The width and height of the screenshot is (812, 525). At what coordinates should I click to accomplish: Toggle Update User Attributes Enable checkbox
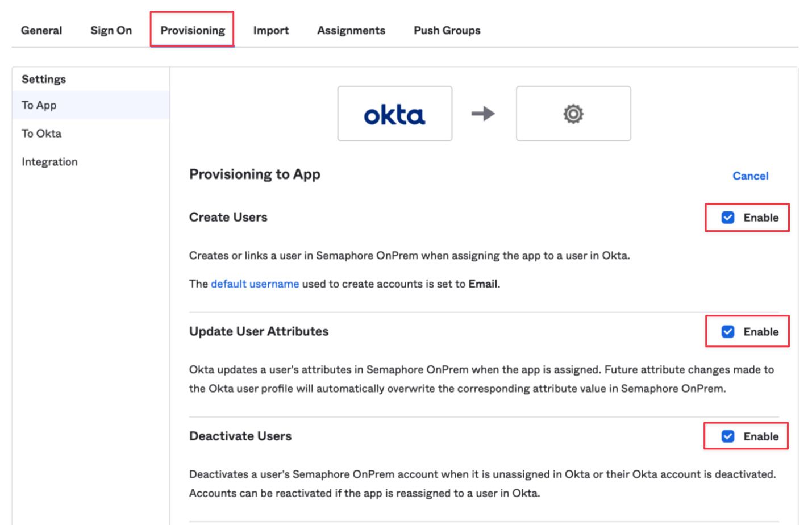[728, 332]
